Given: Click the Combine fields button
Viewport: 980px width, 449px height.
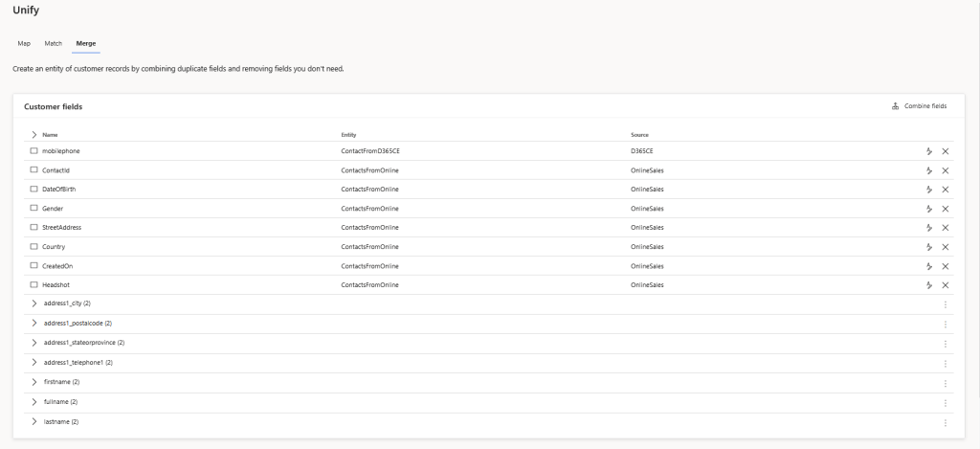Looking at the screenshot, I should [919, 106].
